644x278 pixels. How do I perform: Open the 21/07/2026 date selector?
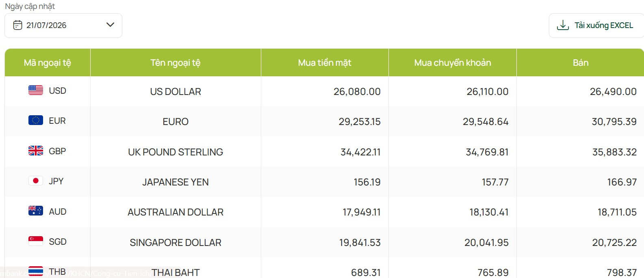63,26
